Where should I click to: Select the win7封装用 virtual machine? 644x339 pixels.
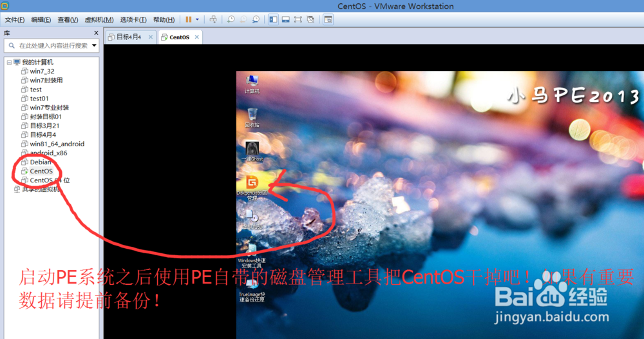click(46, 81)
